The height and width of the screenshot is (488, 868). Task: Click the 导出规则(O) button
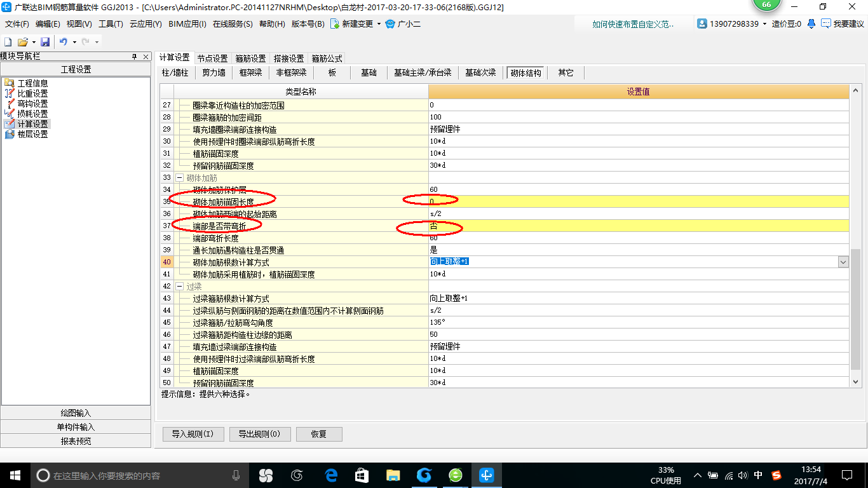coord(259,434)
